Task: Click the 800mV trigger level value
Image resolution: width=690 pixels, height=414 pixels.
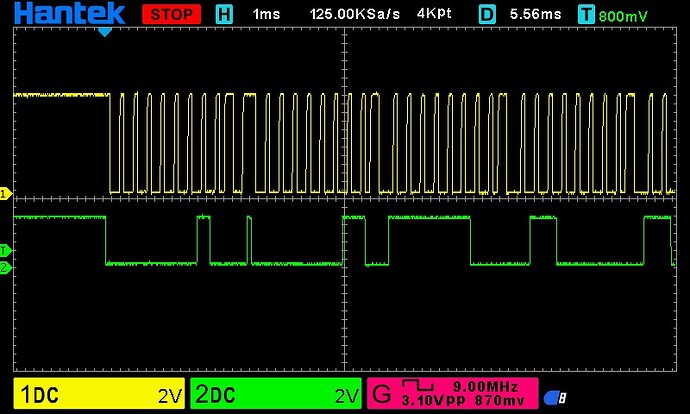Action: pos(623,16)
